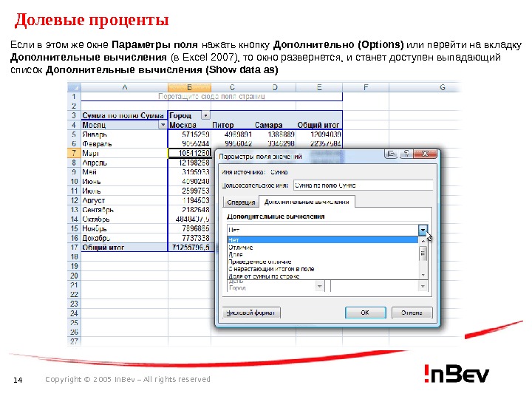
Task: Click the 'Перетащите сюда поля страниц' area
Action: click(212, 97)
